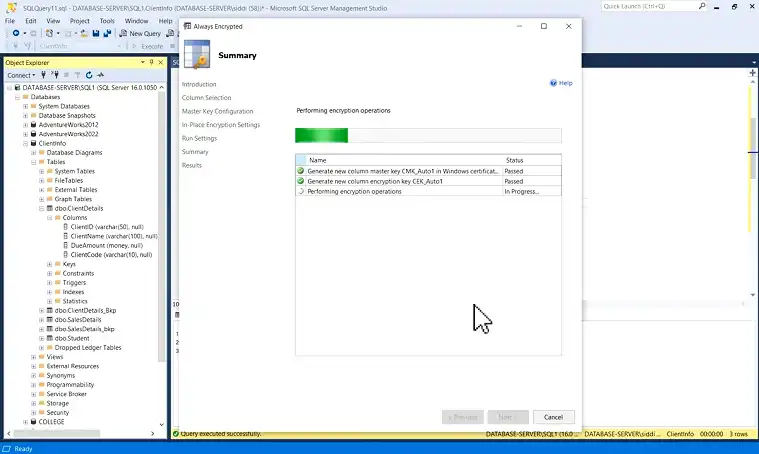Select the DueAmount (money, null) column
This screenshot has height=454, width=759.
pos(106,245)
